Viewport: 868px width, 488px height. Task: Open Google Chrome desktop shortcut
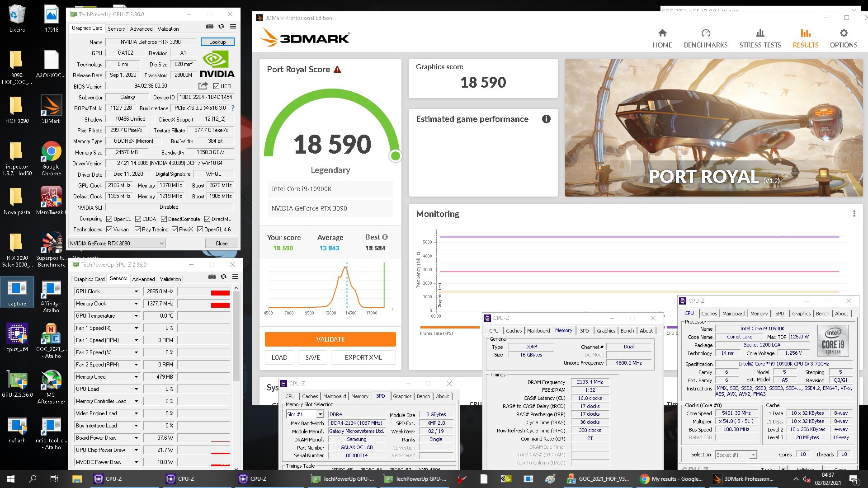[x=51, y=158]
